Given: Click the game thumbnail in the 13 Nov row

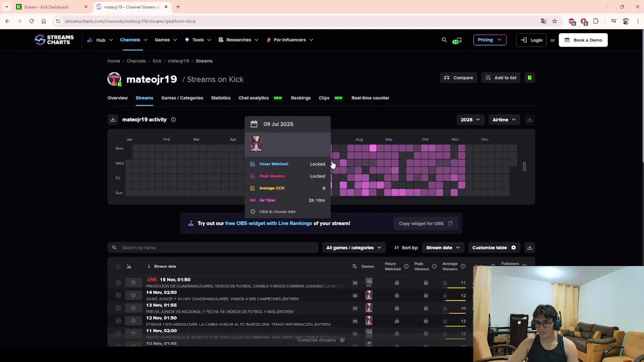Looking at the screenshot, I should tap(369, 308).
